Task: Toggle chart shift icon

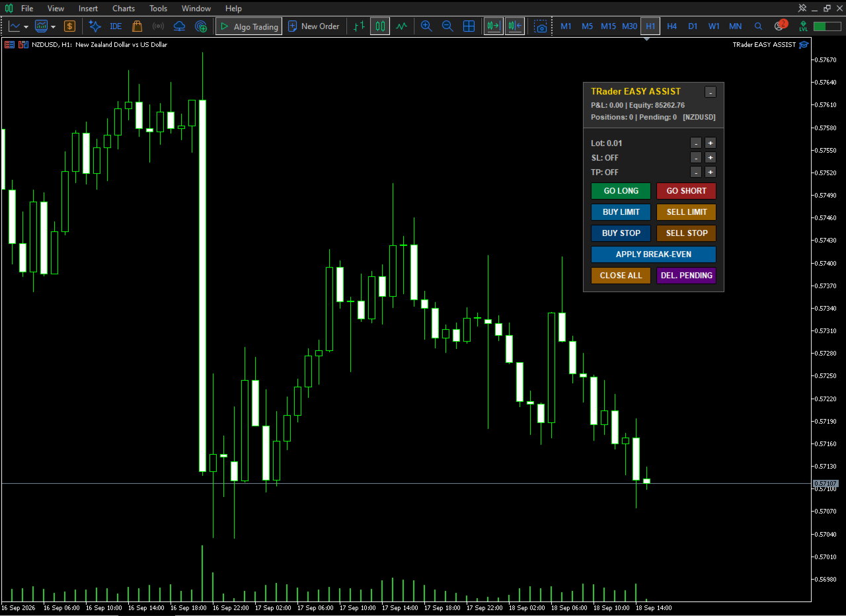Action: tap(514, 26)
